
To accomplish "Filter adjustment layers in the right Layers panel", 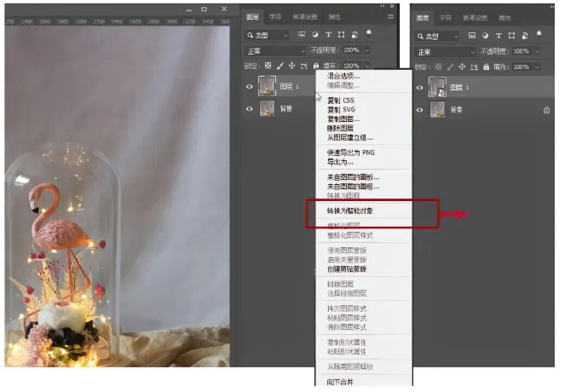I will tap(486, 35).
